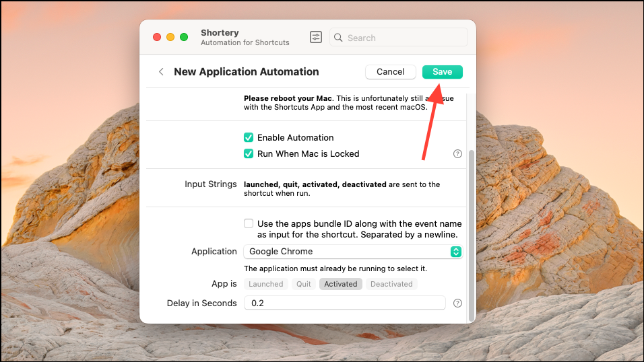Select the Launched app event option

[x=266, y=284]
